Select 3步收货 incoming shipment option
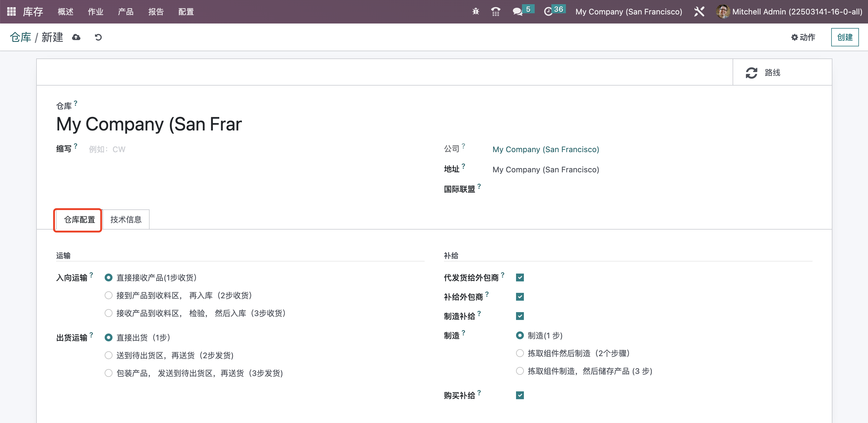The image size is (868, 423). click(x=108, y=313)
